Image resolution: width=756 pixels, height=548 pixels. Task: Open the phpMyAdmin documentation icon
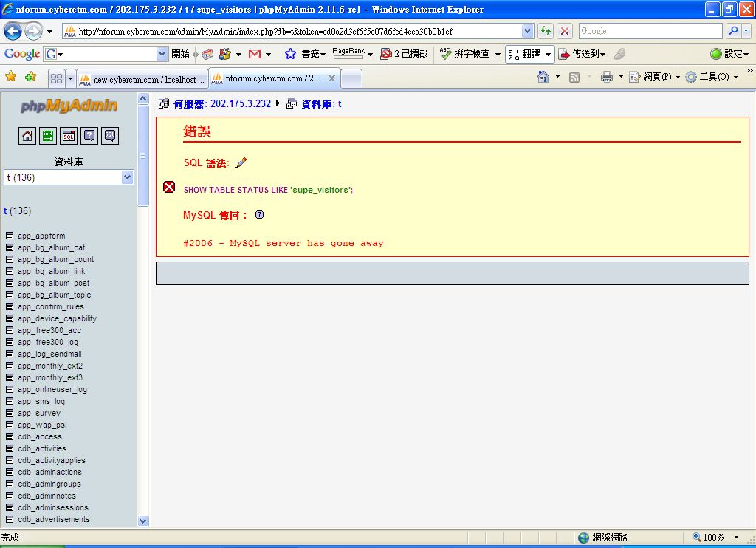tap(89, 135)
